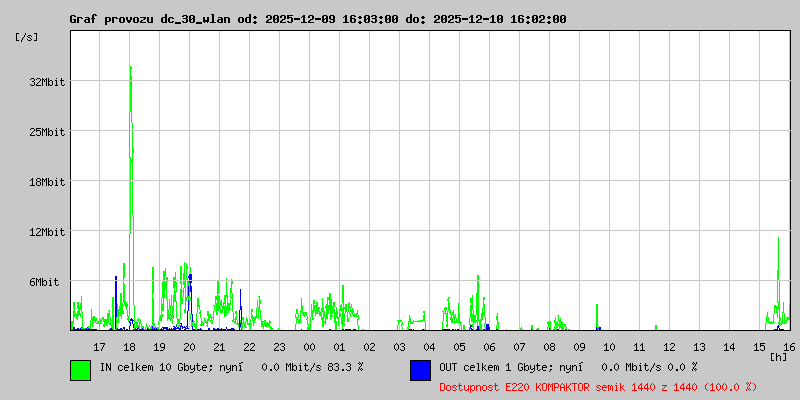The height and width of the screenshot is (400, 800).
Task: Click the '[h]' hour unit label
Action: (779, 357)
